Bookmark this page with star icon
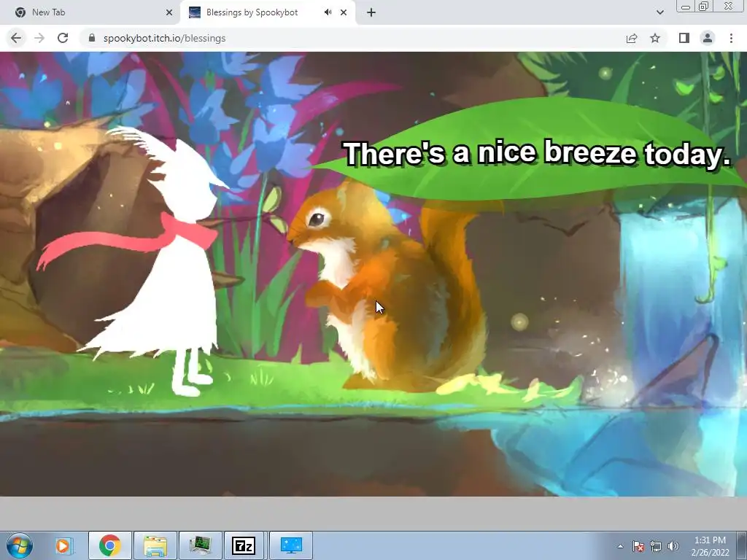 tap(655, 38)
